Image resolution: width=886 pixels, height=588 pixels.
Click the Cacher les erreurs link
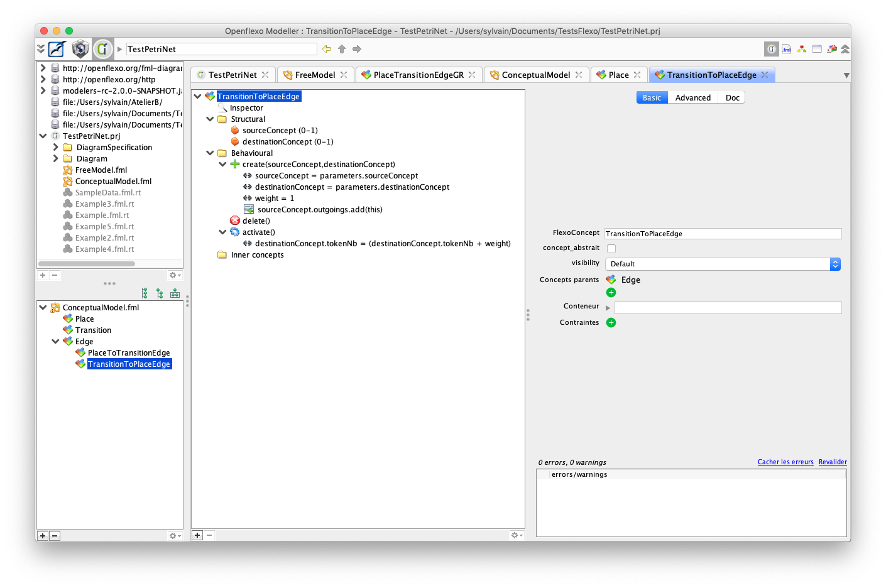785,462
